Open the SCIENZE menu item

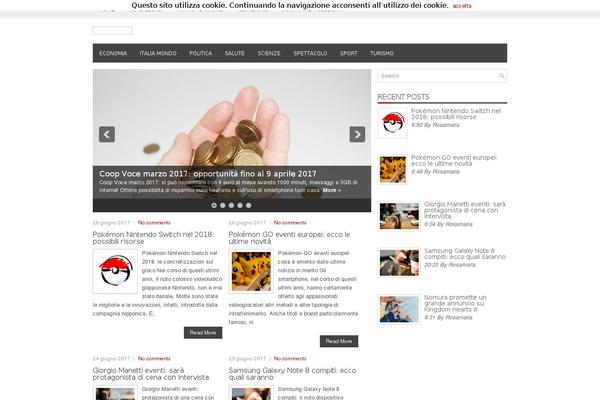click(269, 53)
